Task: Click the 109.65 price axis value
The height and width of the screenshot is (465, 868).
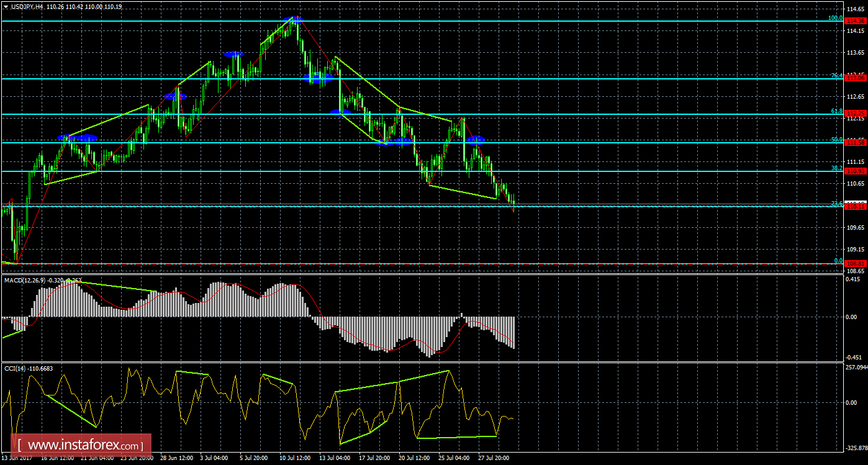Action: (x=856, y=228)
